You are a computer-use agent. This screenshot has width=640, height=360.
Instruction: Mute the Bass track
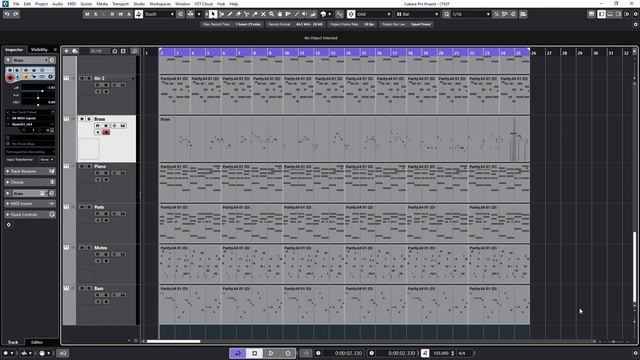coord(82,288)
